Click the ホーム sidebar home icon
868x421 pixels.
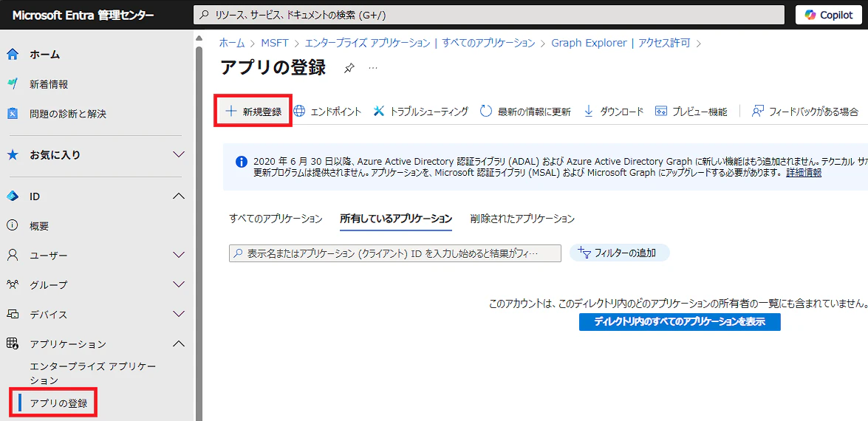tap(12, 55)
